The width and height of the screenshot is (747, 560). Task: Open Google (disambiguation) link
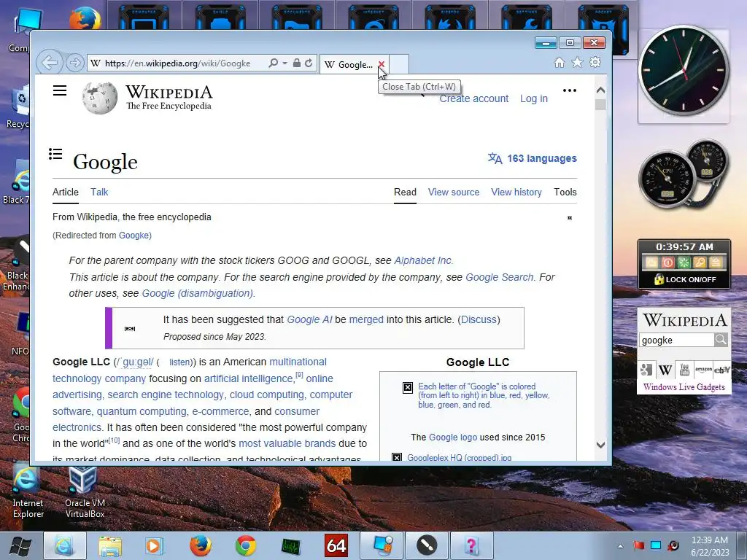point(198,293)
